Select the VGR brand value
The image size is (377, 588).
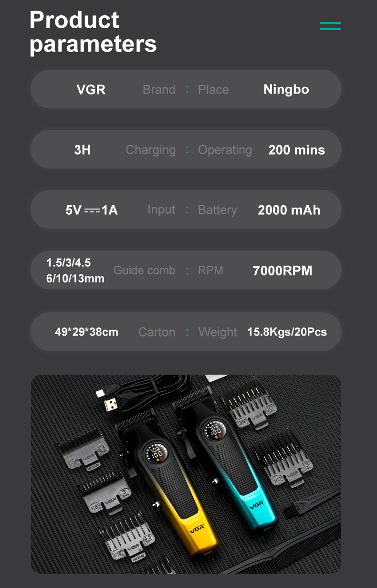pyautogui.click(x=91, y=90)
